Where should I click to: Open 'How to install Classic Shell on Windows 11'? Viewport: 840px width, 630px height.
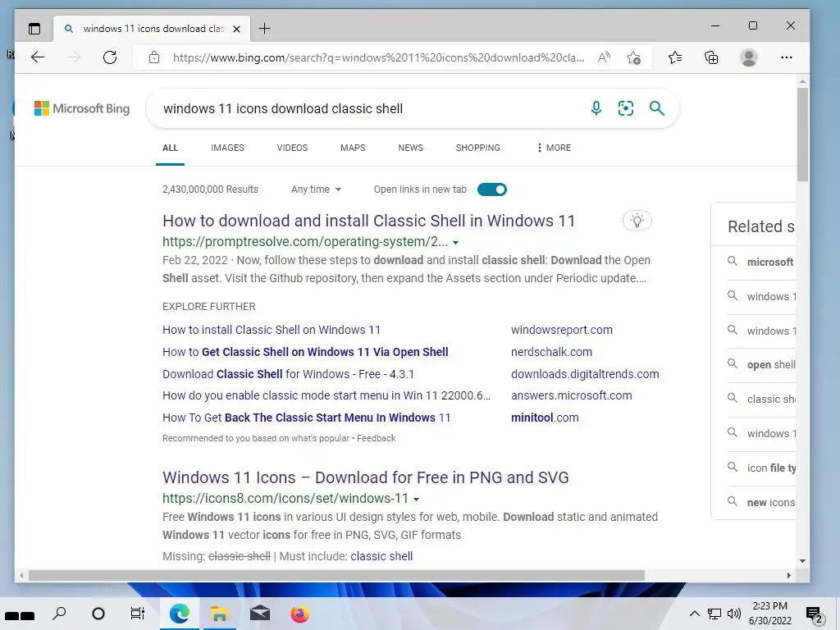click(x=271, y=330)
